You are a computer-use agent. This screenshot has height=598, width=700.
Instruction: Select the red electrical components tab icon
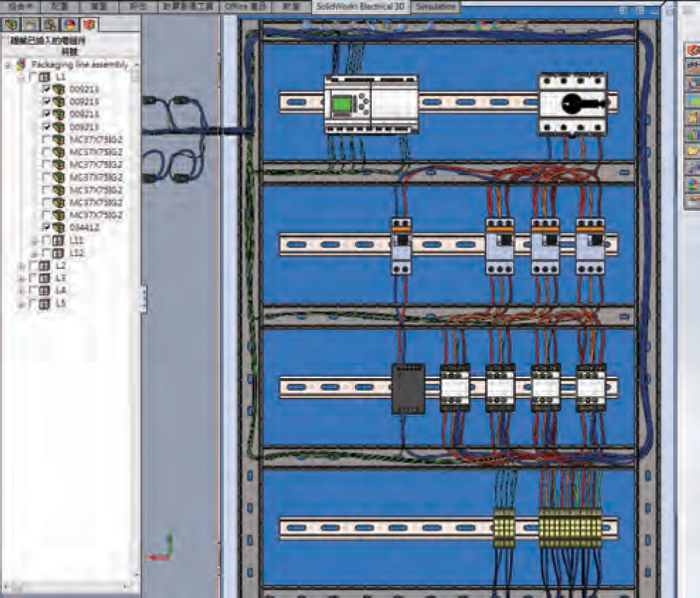[x=89, y=25]
